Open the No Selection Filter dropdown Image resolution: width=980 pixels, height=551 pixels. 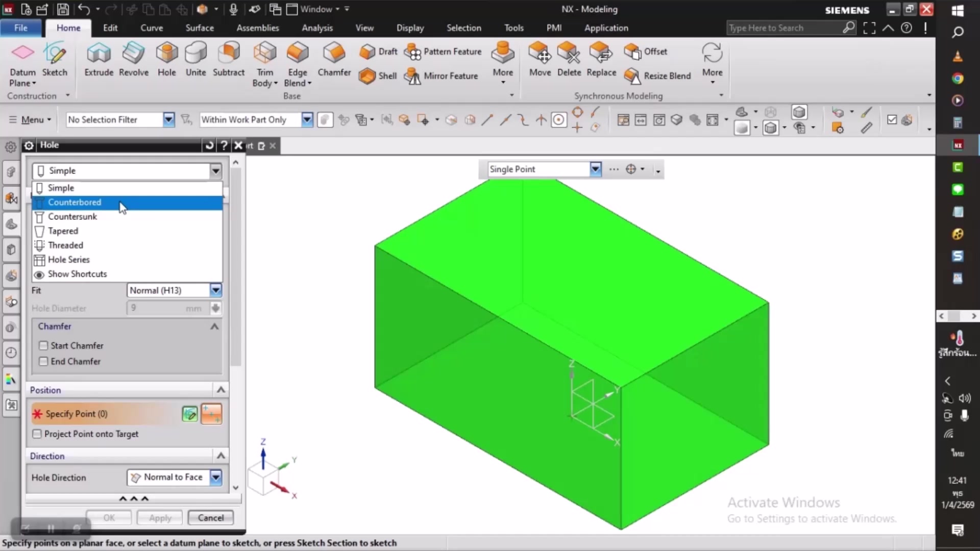(168, 120)
